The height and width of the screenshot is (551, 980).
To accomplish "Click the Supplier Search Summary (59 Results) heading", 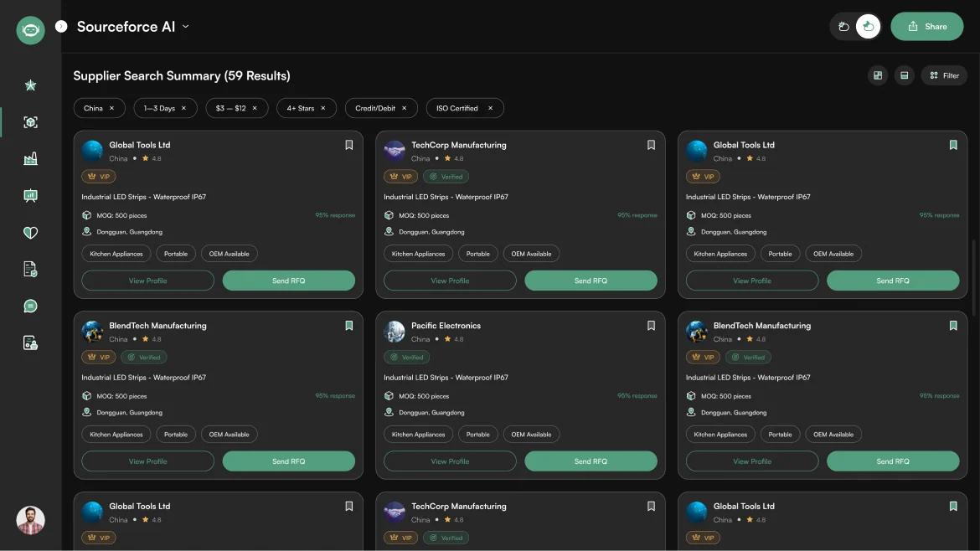I will (x=182, y=75).
